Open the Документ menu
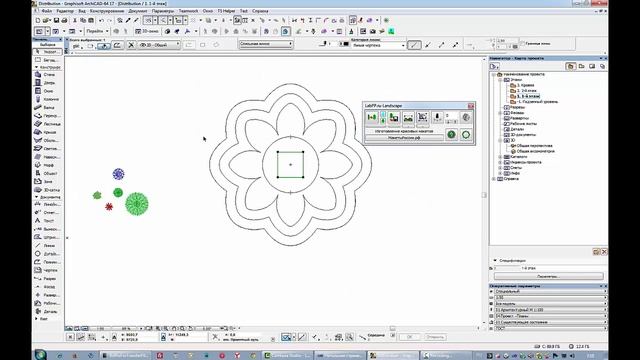This screenshot has height=360, width=640. (138, 11)
